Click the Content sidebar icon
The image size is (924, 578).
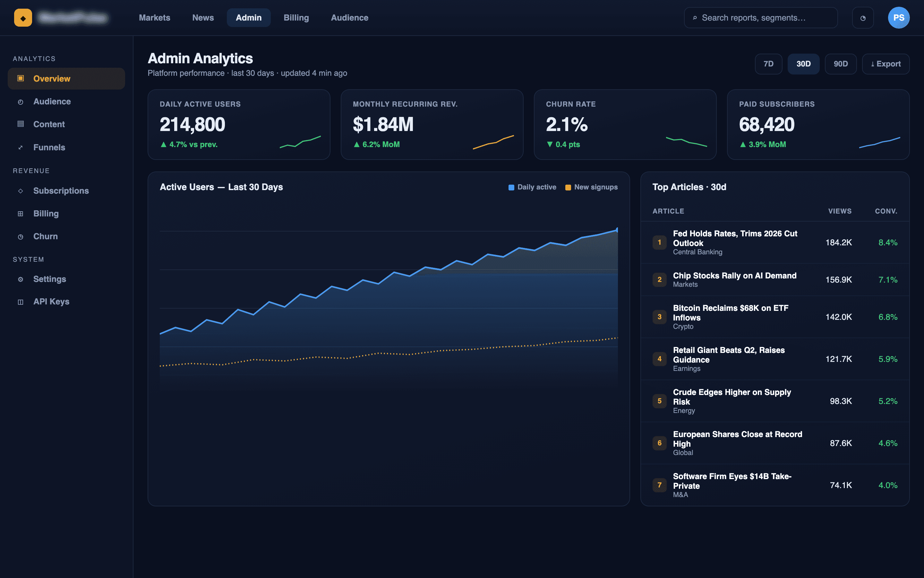pyautogui.click(x=21, y=124)
